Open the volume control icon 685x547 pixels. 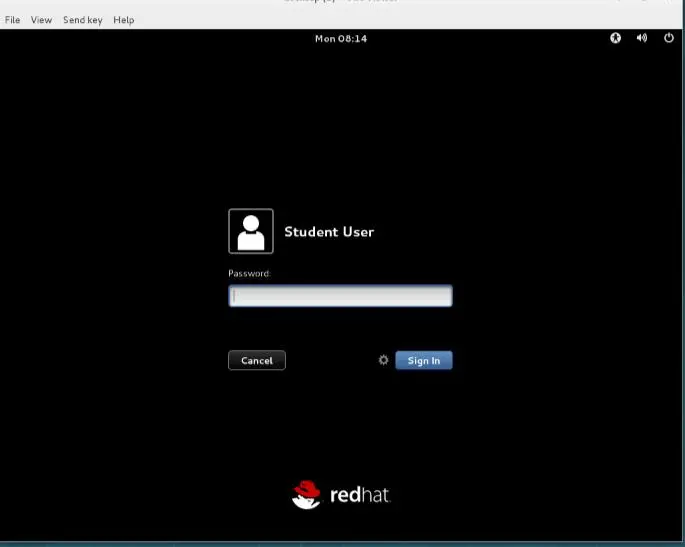click(642, 38)
